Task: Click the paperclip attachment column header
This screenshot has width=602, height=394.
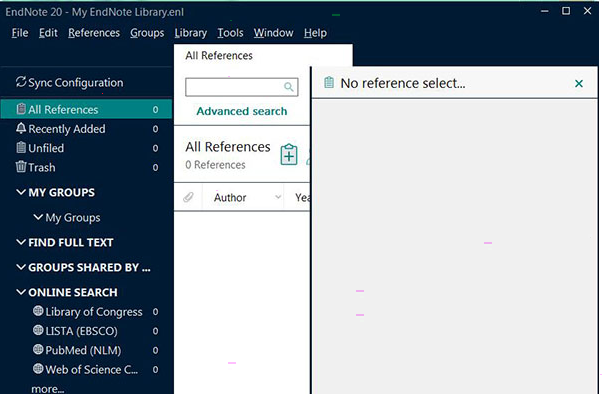Action: click(x=188, y=197)
